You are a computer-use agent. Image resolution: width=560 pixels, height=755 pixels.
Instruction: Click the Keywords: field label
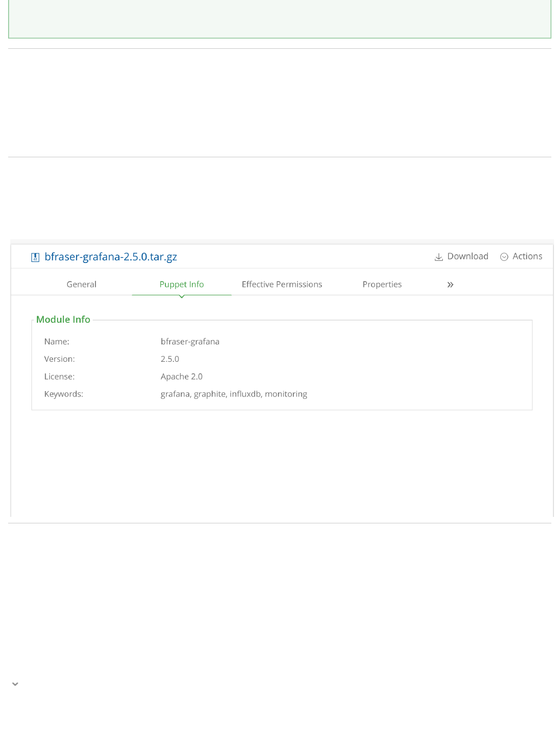[x=63, y=394]
